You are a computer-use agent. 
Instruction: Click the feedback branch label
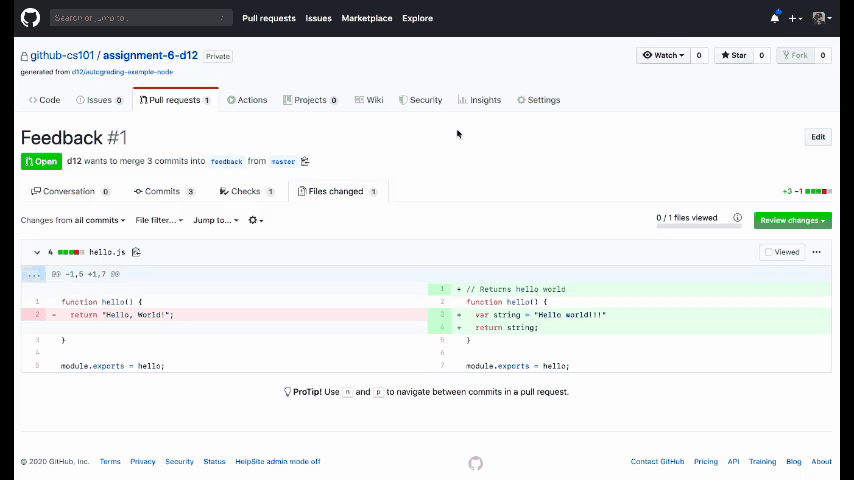(x=227, y=161)
